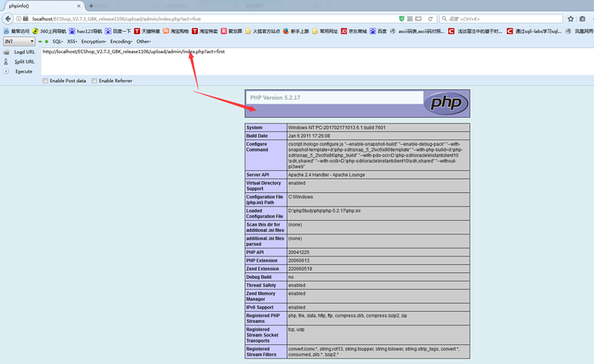Click Split URL in HackBar

tap(24, 61)
